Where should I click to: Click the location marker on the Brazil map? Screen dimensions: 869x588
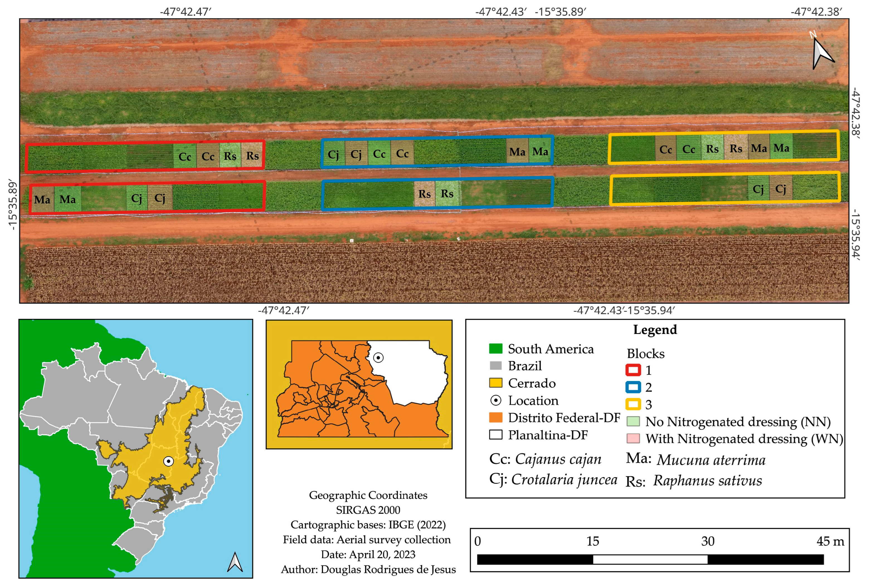point(169,461)
